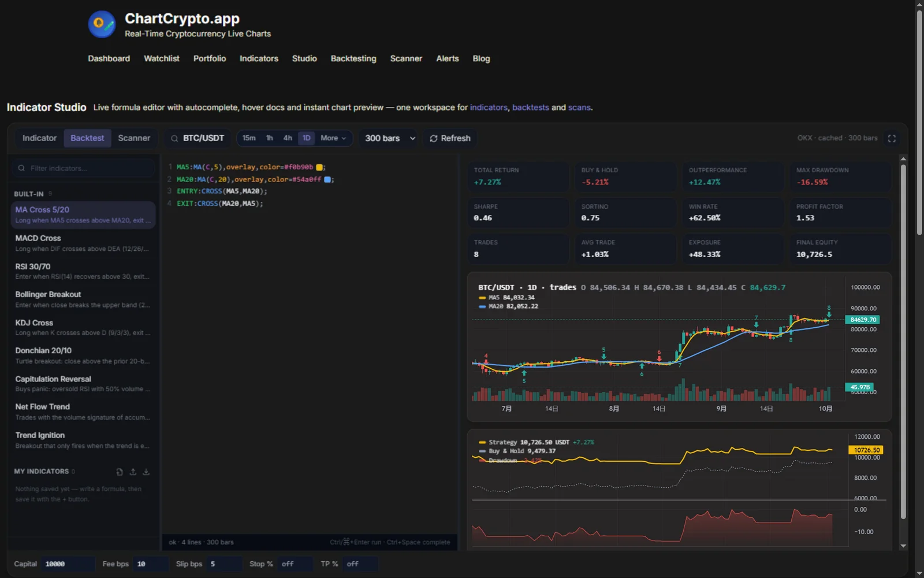This screenshot has width=924, height=578.
Task: Follow the 'backtests' link in the description
Action: tap(531, 108)
